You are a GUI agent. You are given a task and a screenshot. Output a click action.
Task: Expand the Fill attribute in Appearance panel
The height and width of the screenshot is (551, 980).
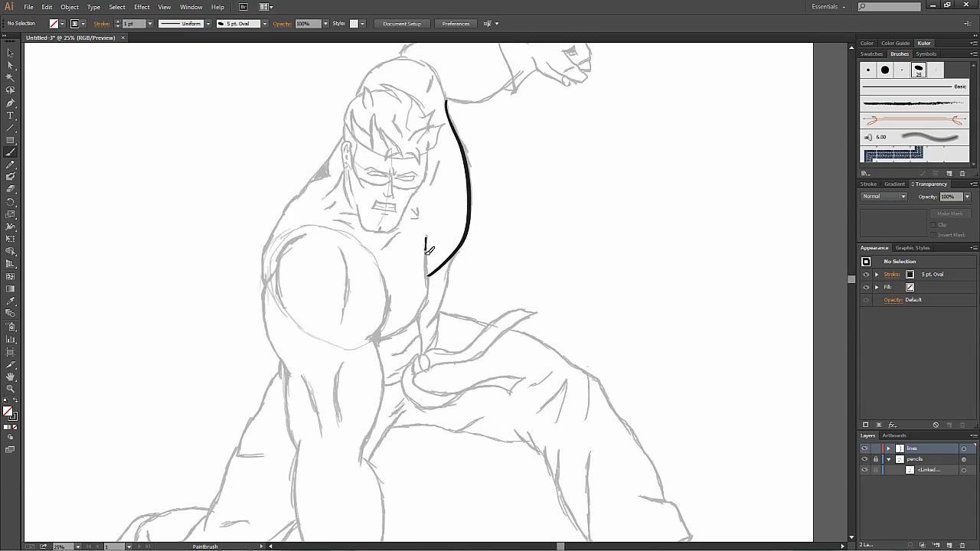pyautogui.click(x=877, y=287)
